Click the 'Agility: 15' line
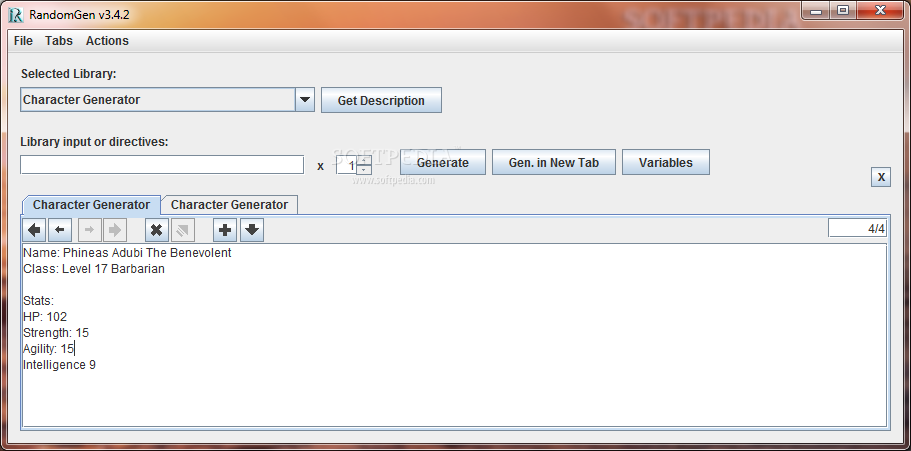This screenshot has width=911, height=451. point(49,349)
